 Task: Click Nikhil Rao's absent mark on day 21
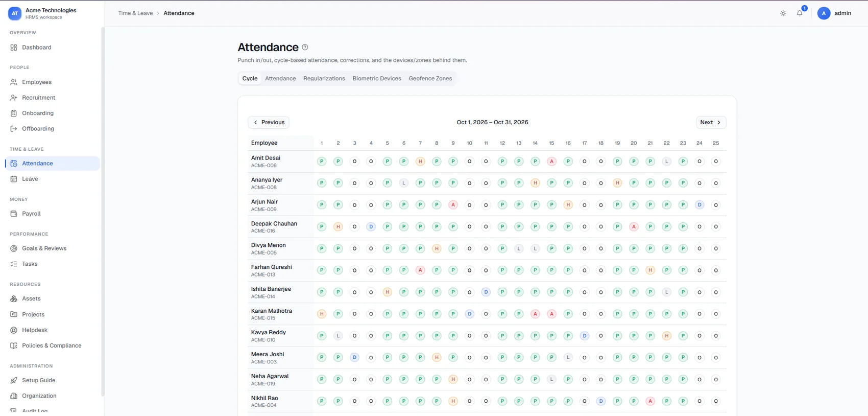click(x=650, y=401)
